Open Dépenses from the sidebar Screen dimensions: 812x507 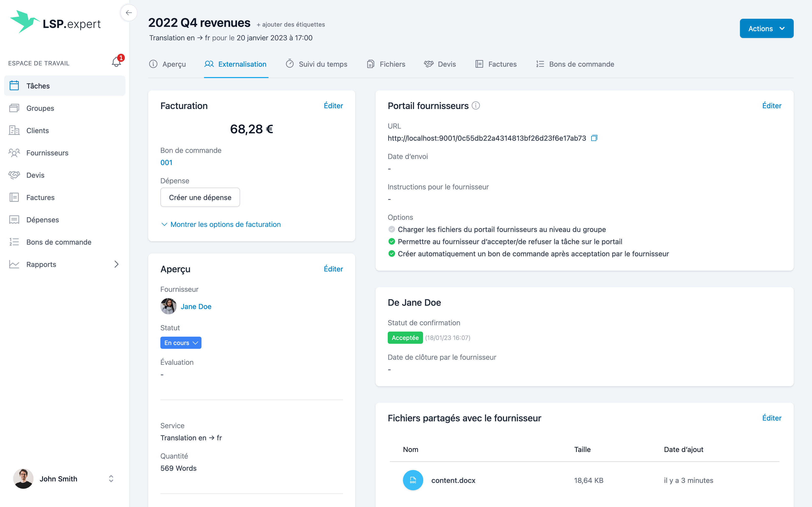[42, 220]
